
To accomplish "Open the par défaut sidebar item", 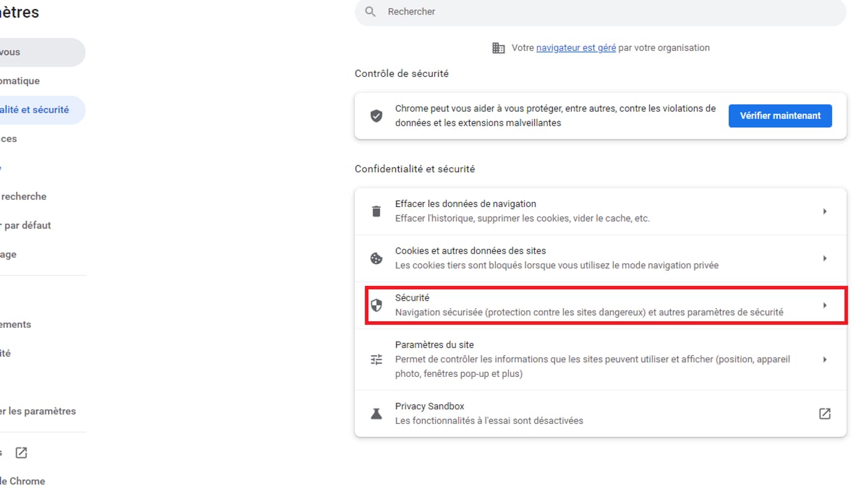I will pos(26,225).
